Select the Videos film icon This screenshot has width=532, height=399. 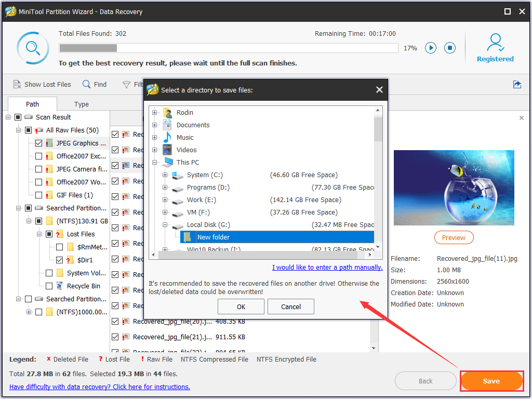(x=167, y=150)
